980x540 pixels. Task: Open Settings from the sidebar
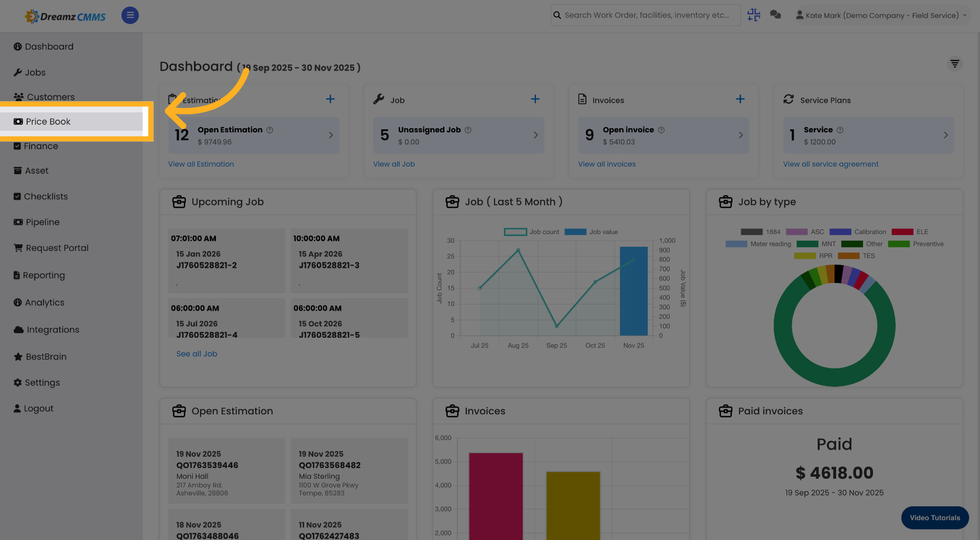pyautogui.click(x=37, y=383)
